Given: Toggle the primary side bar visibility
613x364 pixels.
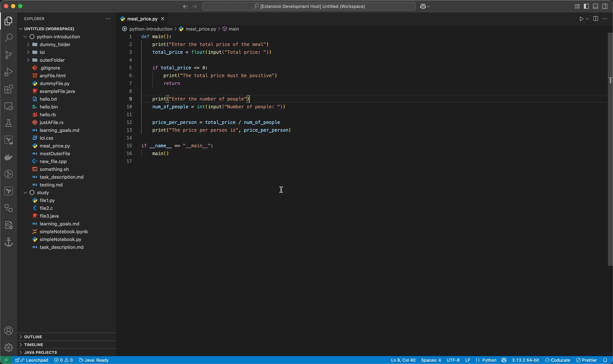Looking at the screenshot, I should tap(586, 6).
